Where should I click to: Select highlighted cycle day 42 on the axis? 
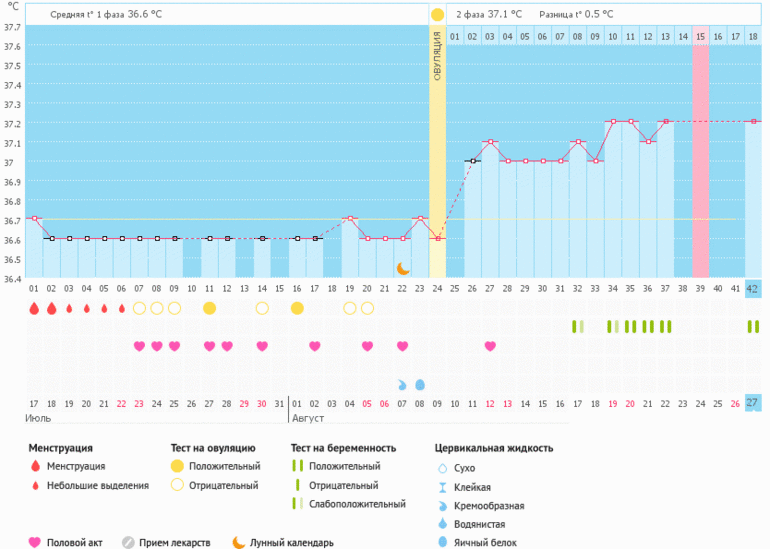click(x=752, y=288)
